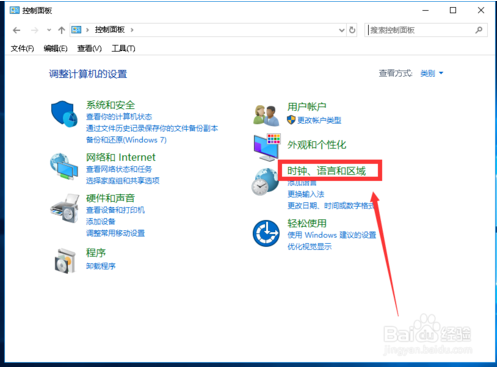The image size is (497, 367).
Task: Click 选择家庭组和共享选项 link
Action: tap(123, 181)
